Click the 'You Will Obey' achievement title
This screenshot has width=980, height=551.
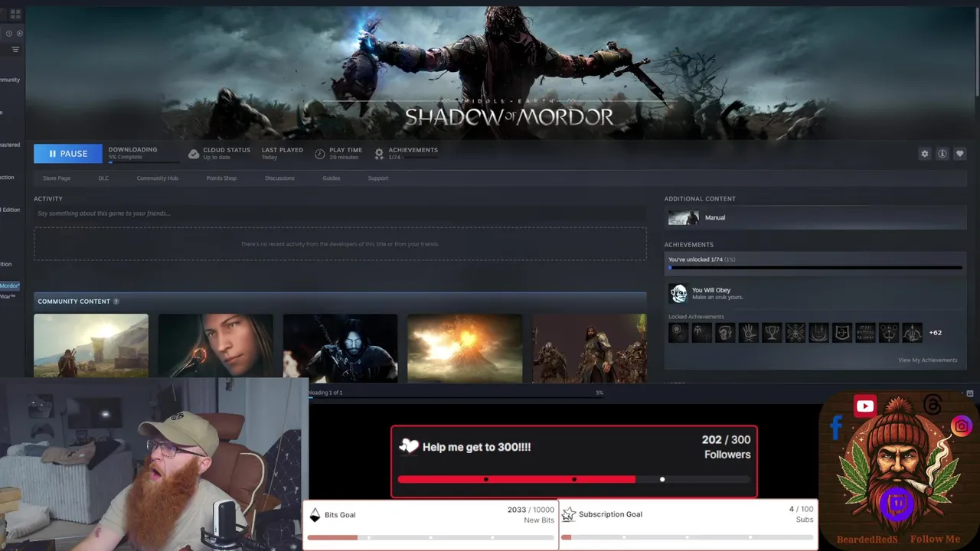point(711,290)
